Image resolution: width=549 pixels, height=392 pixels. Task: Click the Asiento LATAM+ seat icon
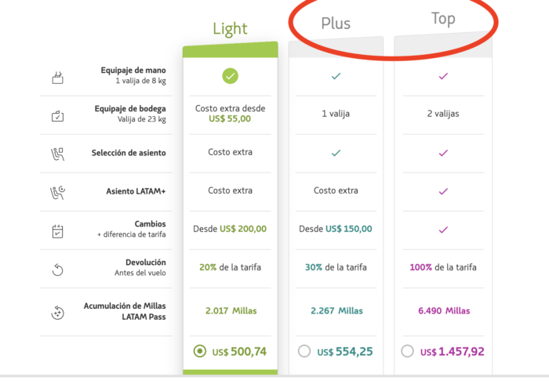(x=58, y=193)
